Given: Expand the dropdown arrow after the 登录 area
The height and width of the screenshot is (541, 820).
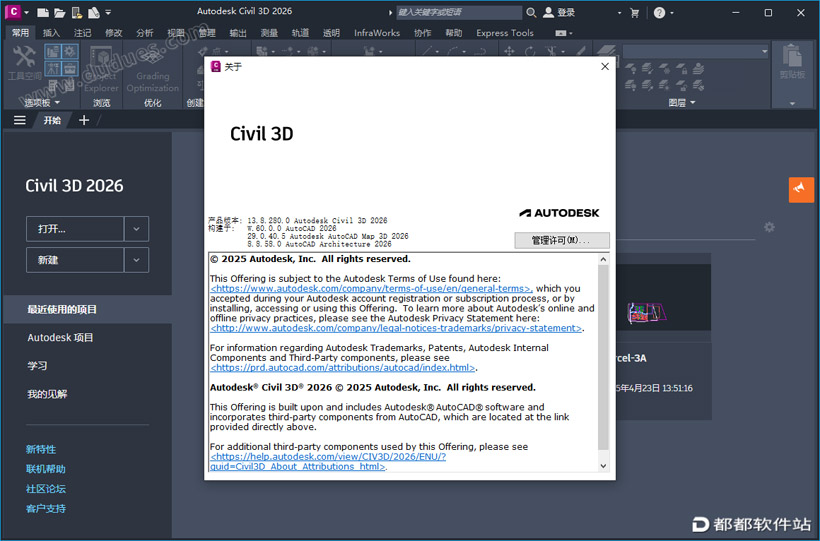Looking at the screenshot, I should point(619,13).
